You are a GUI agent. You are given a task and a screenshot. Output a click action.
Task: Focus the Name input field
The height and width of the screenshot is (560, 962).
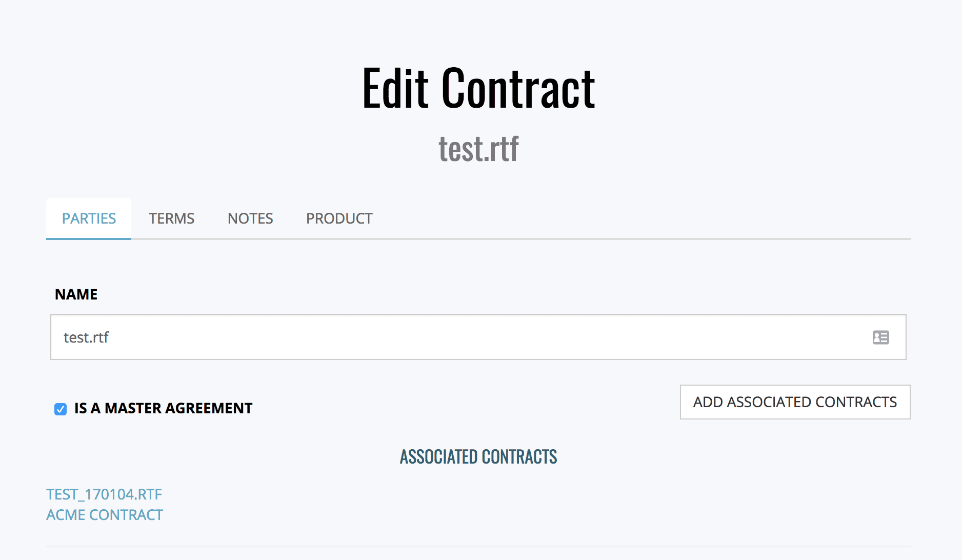click(x=478, y=337)
